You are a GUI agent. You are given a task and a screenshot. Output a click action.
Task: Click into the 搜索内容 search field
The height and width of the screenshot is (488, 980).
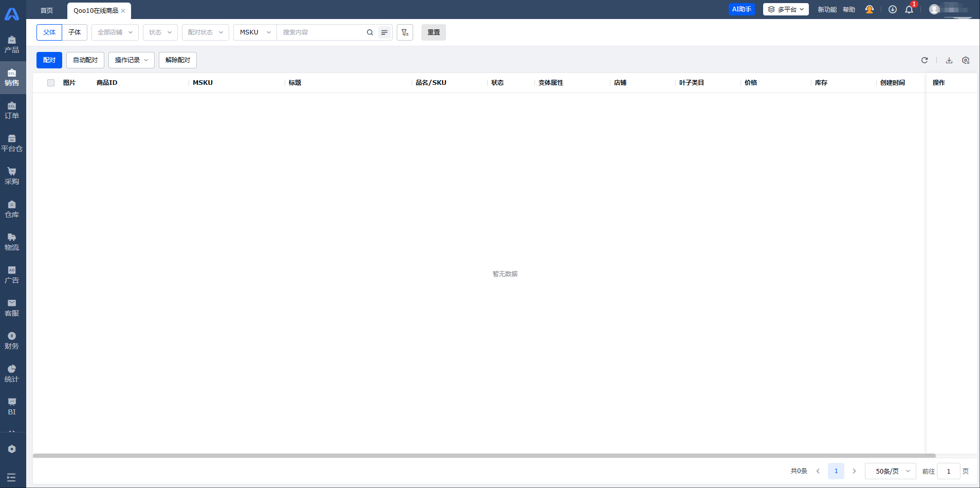tap(321, 32)
